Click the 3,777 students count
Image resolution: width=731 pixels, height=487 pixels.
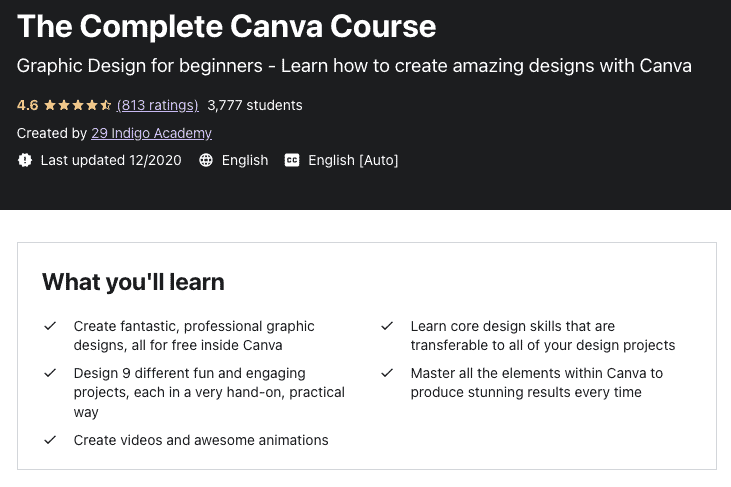coord(255,105)
